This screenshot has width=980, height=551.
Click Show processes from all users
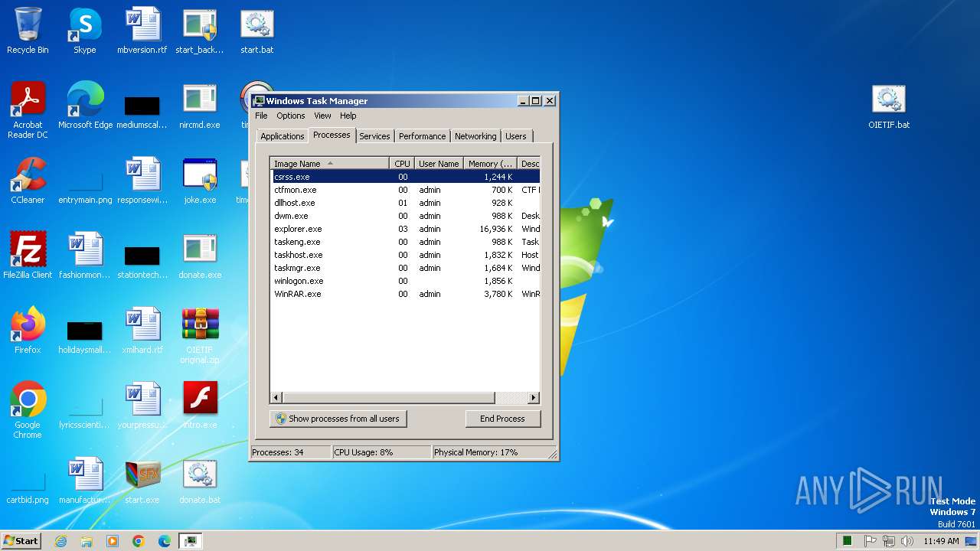338,419
